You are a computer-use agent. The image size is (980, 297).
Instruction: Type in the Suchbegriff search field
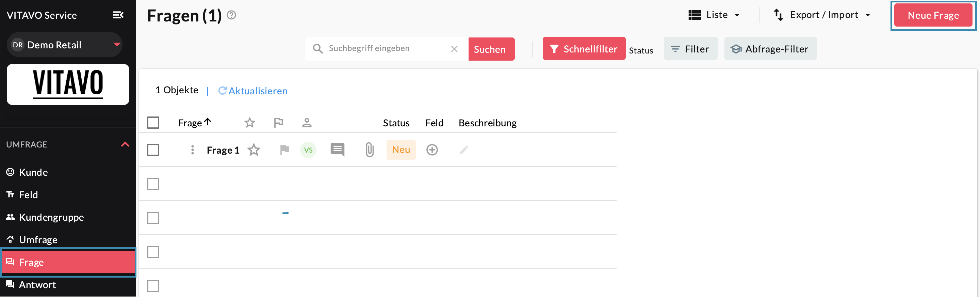pos(386,49)
